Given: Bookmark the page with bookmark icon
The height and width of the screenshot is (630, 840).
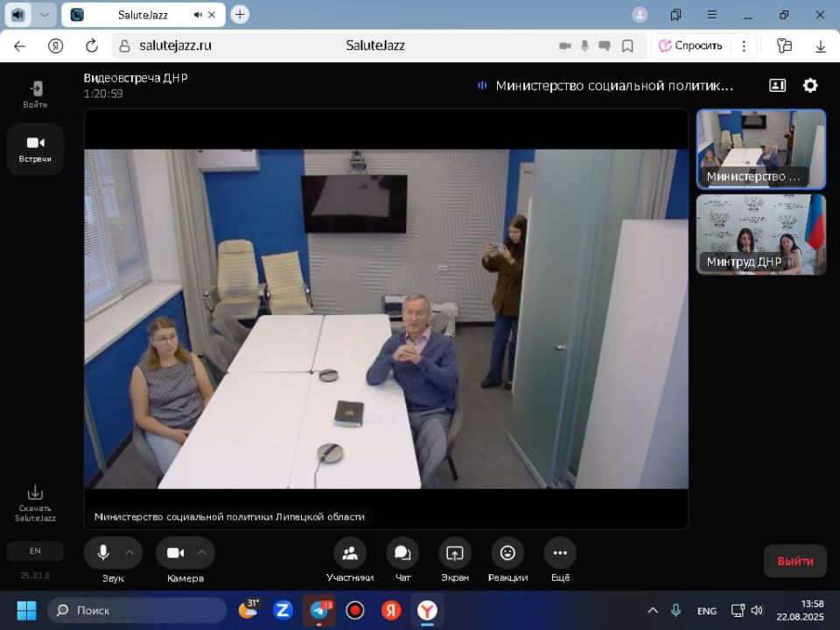Looking at the screenshot, I should tap(627, 46).
